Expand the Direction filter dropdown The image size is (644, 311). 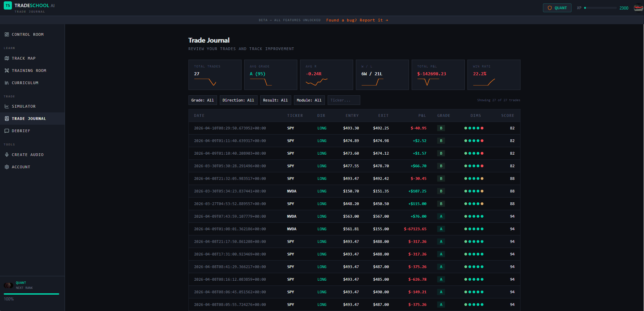238,100
